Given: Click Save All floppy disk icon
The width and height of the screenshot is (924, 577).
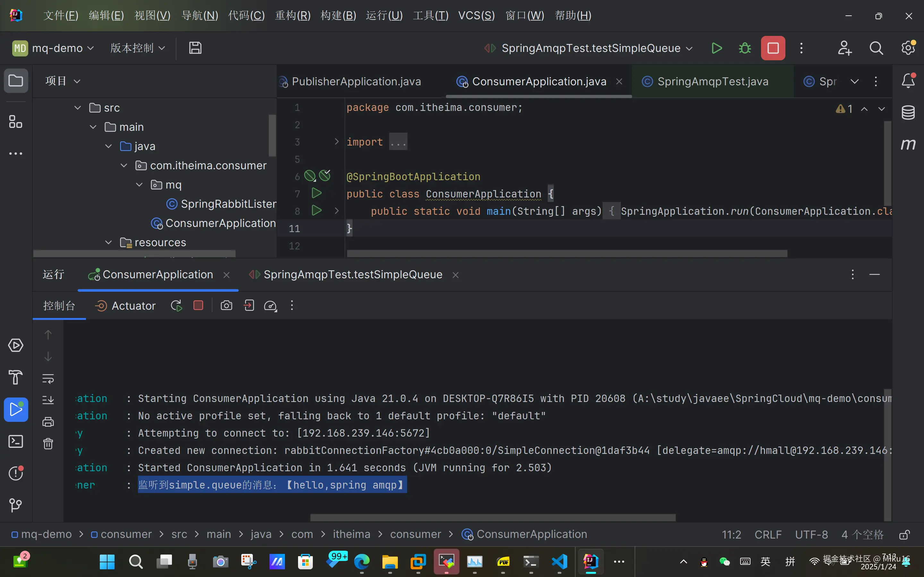Looking at the screenshot, I should point(195,48).
